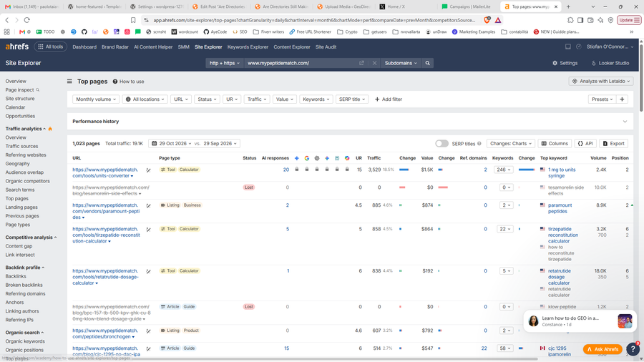
Task: Open the http + https protocol dropdown
Action: (224, 63)
